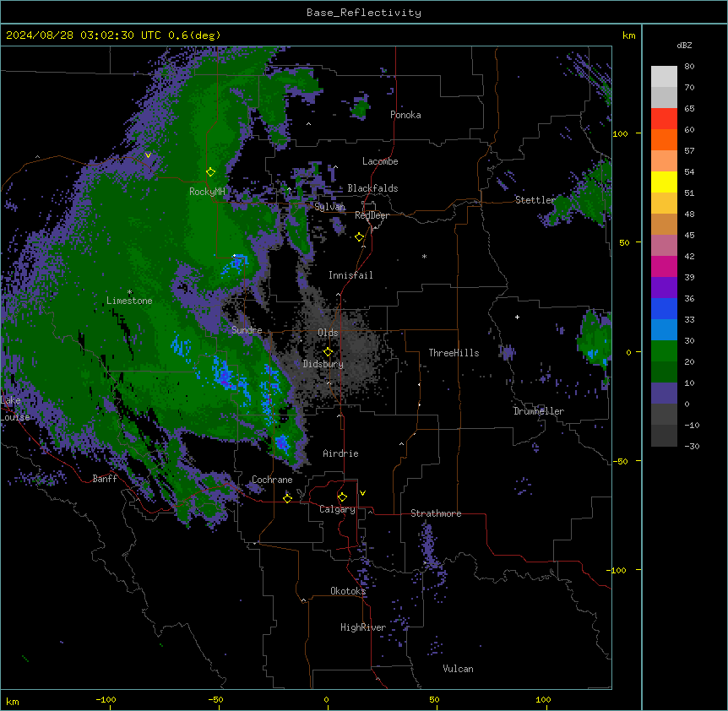Click the 0 tick on the bottom km axis
The image size is (728, 711).
click(x=326, y=699)
